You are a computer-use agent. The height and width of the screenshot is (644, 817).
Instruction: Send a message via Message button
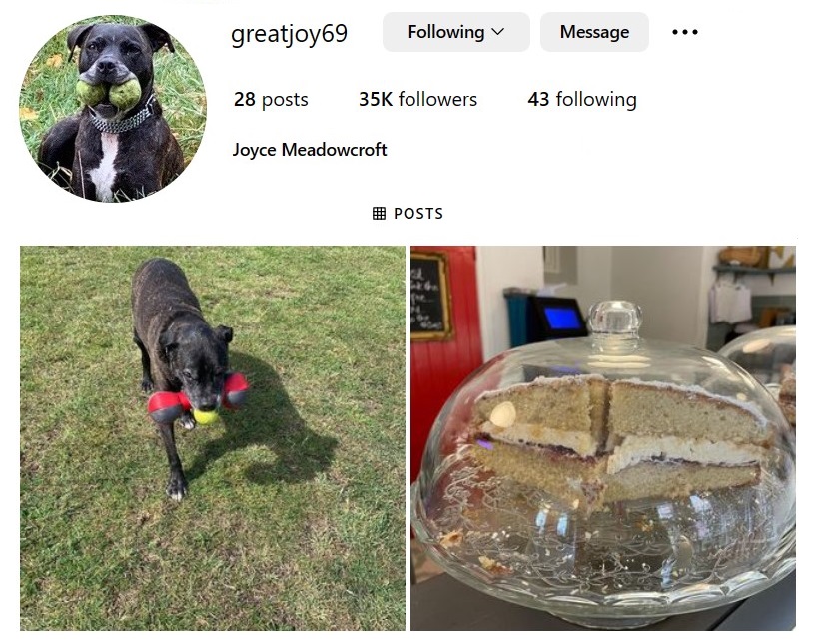coord(594,32)
